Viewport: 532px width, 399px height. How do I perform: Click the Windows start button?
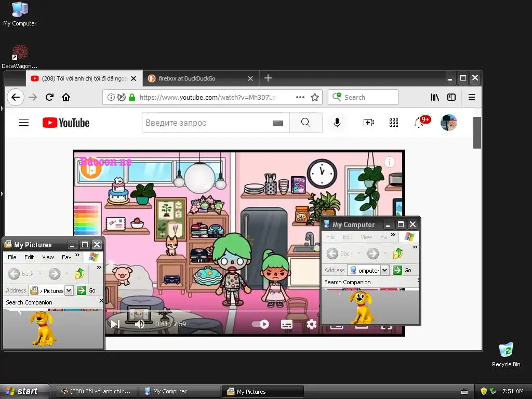pyautogui.click(x=25, y=392)
